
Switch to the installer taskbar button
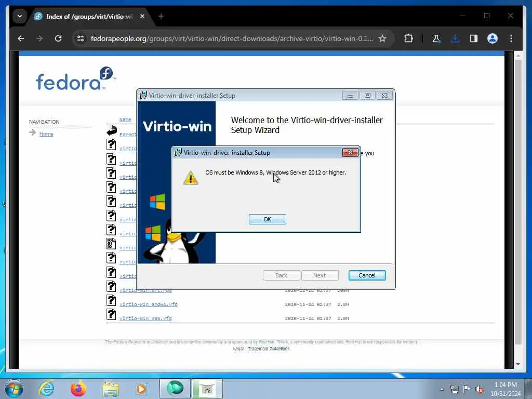[207, 389]
